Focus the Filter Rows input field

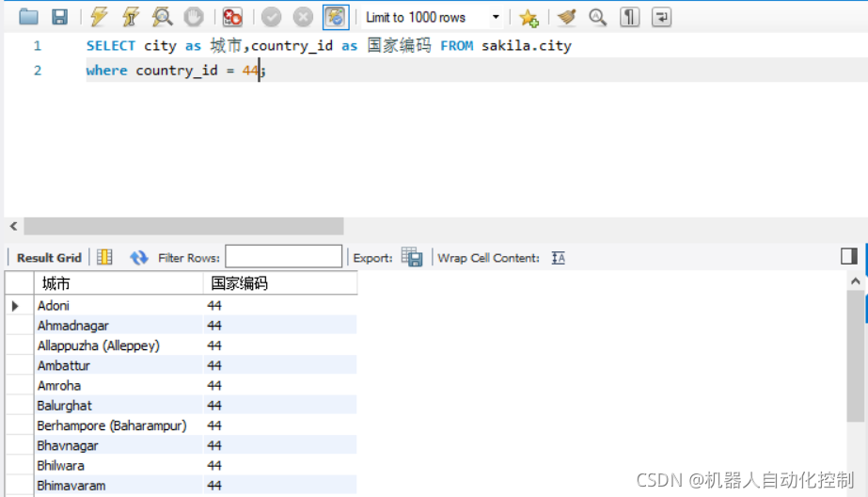point(283,257)
